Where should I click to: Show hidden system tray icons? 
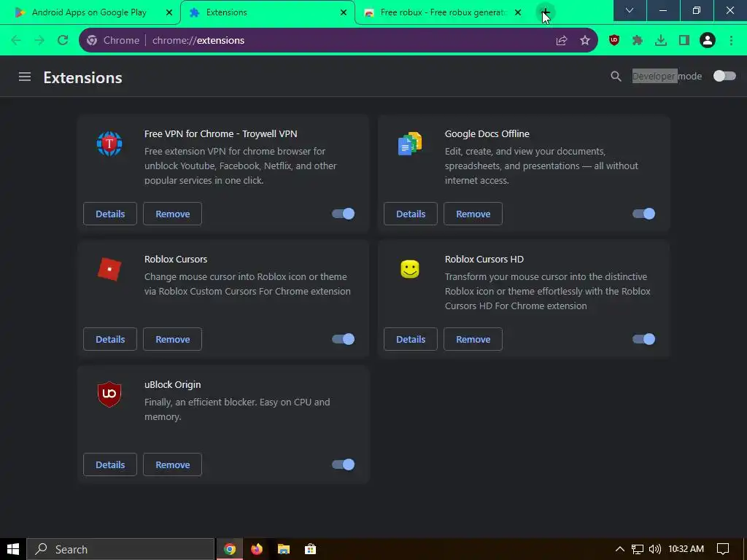pyautogui.click(x=620, y=549)
